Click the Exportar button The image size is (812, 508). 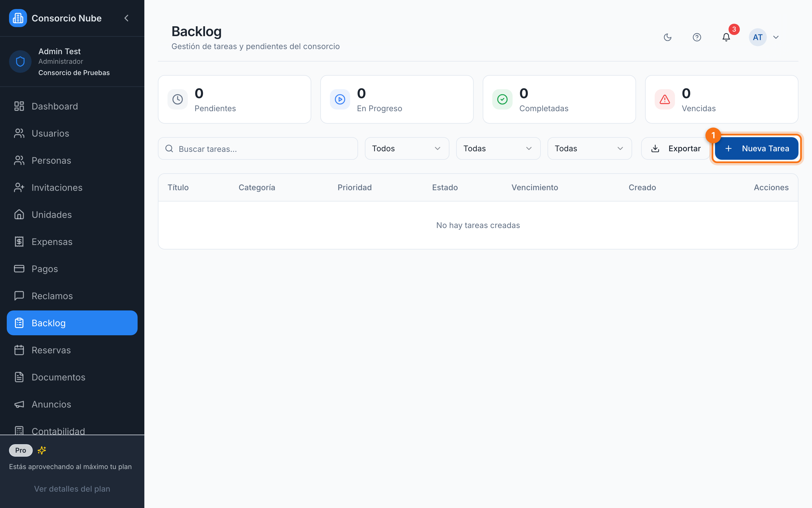[x=676, y=148]
